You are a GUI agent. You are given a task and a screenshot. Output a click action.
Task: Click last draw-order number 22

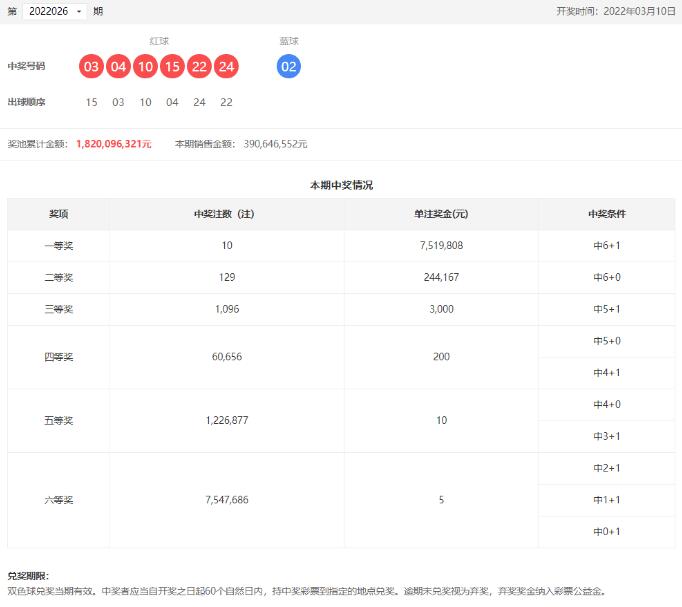(226, 103)
